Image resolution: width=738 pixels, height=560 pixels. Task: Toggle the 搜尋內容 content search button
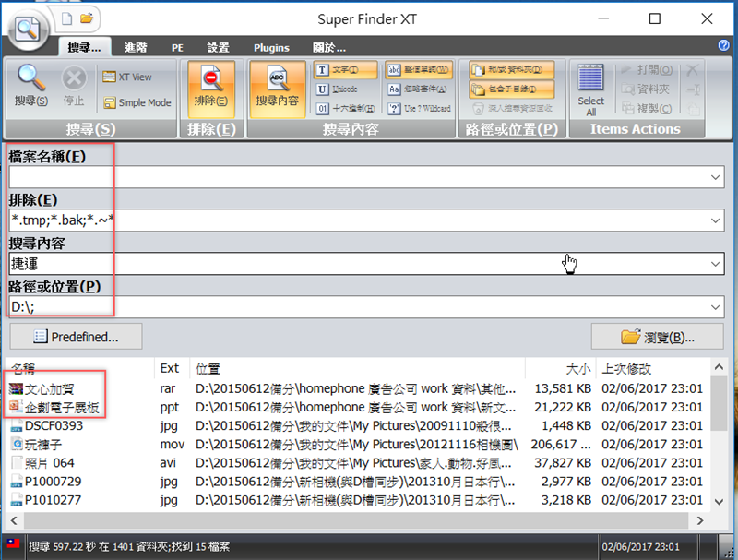tap(278, 89)
